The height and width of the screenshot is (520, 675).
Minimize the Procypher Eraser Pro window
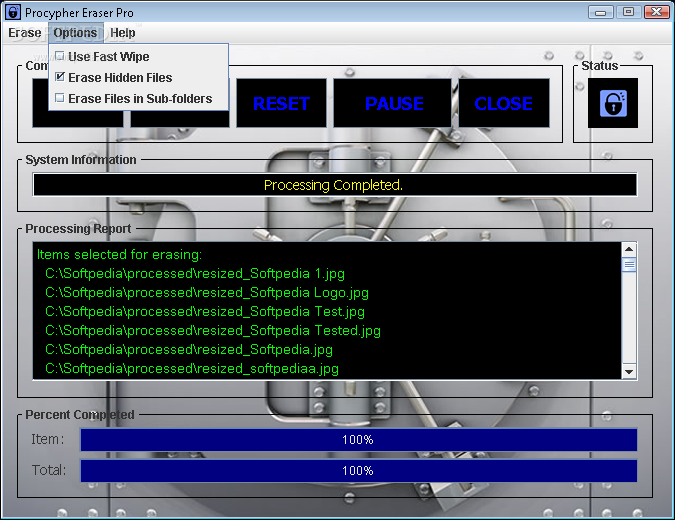click(x=601, y=12)
